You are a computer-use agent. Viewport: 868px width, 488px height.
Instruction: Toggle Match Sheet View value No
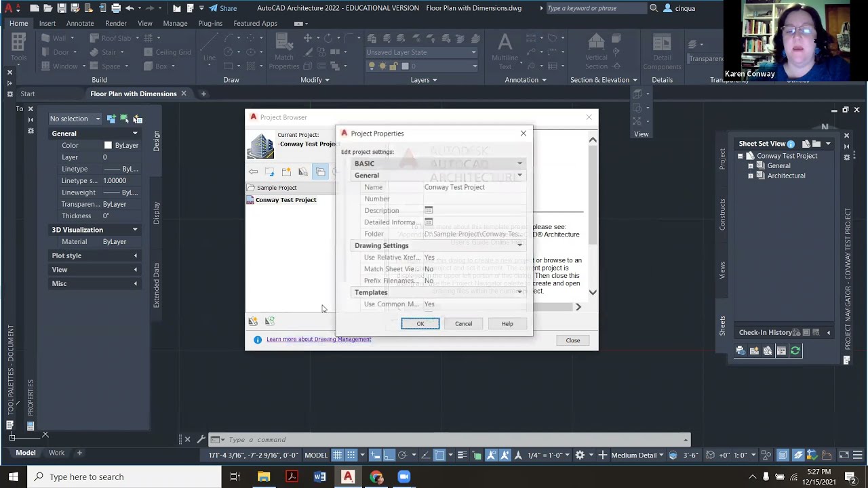(x=429, y=269)
